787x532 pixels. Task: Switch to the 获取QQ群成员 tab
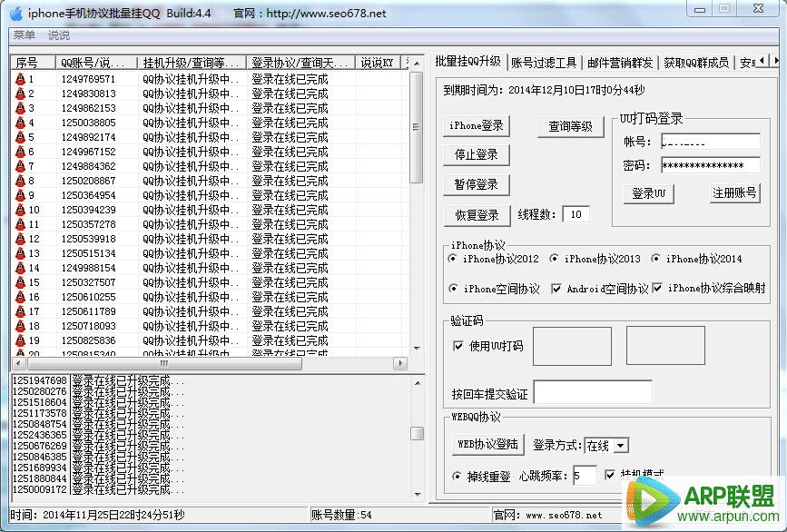[x=696, y=63]
